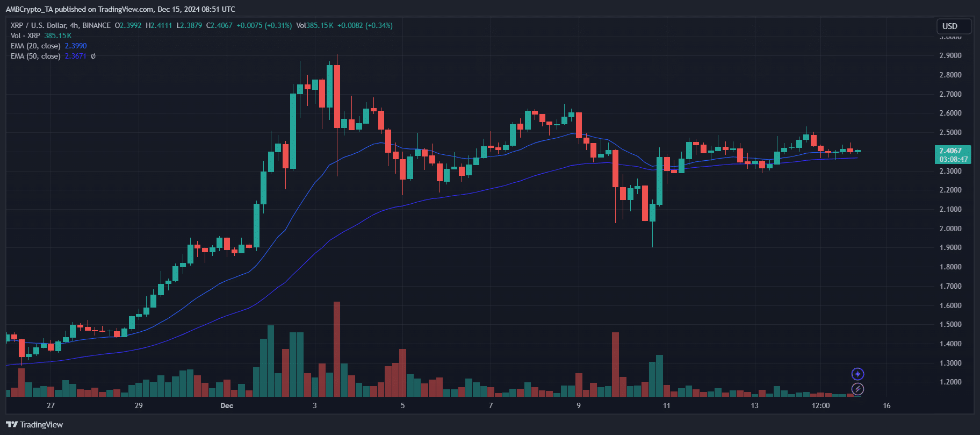Click the 1.9000 price axis label
The image size is (980, 435).
point(950,247)
